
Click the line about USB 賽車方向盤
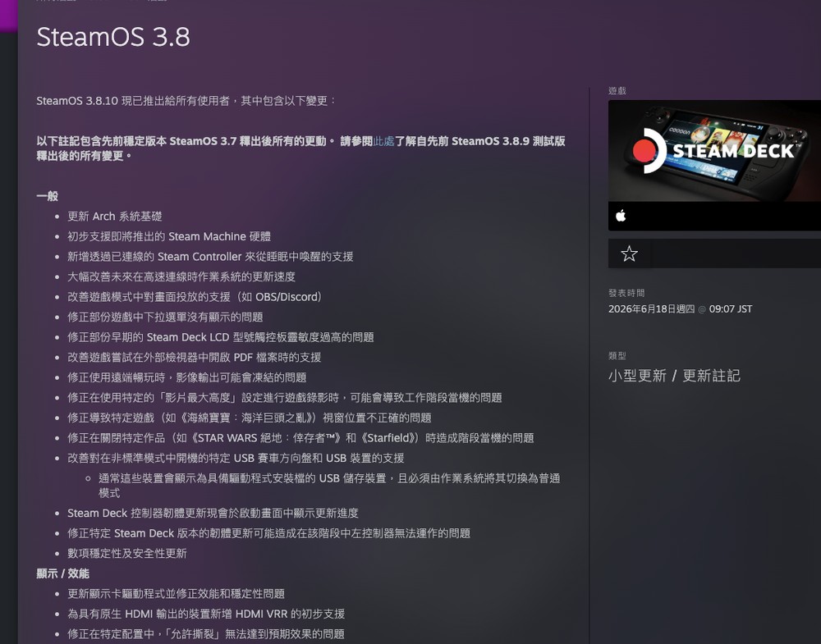236,459
